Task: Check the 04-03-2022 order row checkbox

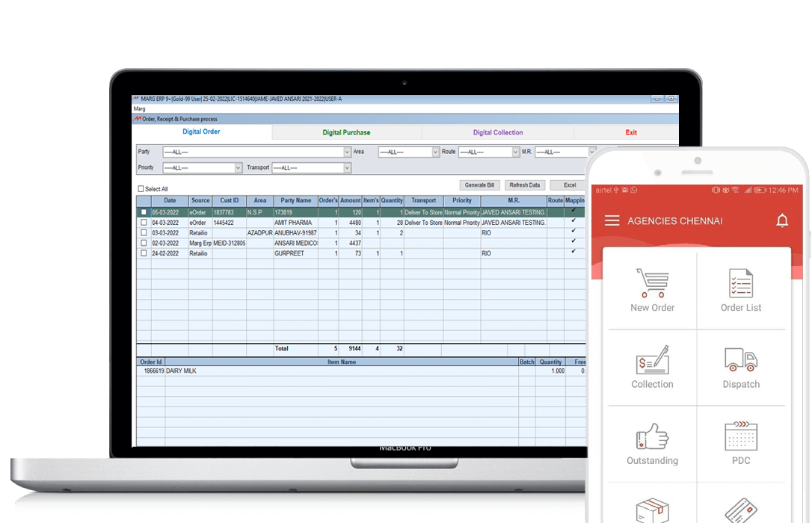Action: tap(144, 223)
